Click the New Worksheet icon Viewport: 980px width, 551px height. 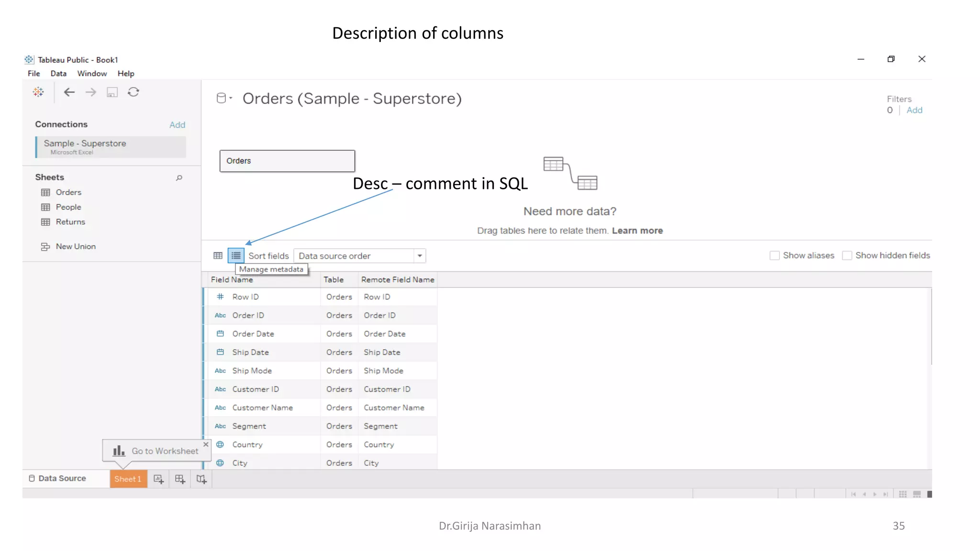[x=158, y=479]
